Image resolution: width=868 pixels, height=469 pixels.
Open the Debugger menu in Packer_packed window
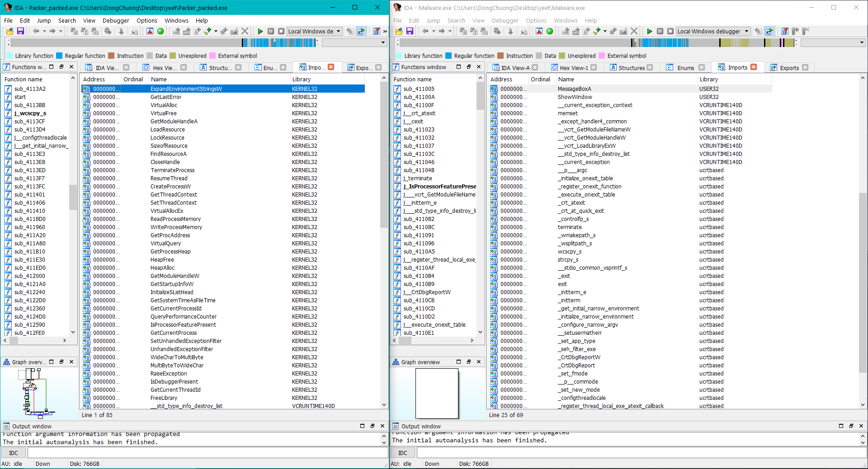point(116,20)
